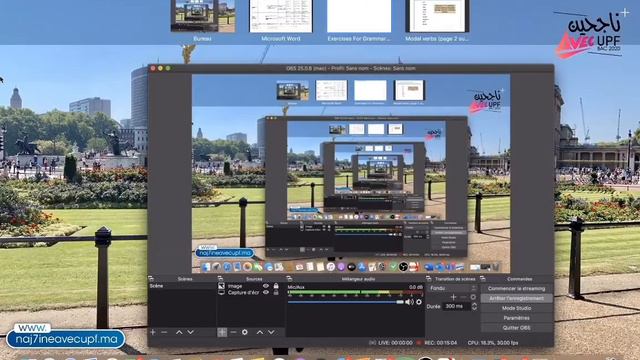Image resolution: width=640 pixels, height=360 pixels.
Task: Move scene up in the Scènes panel
Action: point(179,332)
